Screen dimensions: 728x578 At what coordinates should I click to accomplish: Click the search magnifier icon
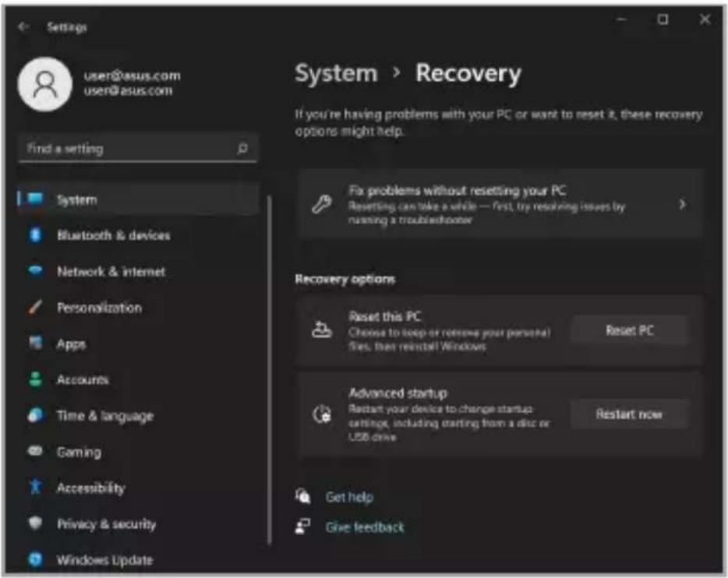tap(242, 149)
